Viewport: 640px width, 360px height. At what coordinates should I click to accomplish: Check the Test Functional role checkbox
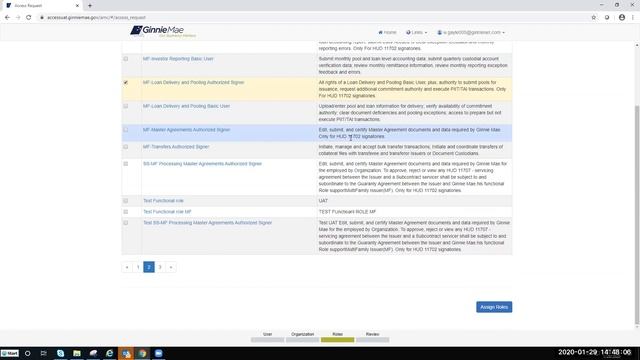point(126,201)
